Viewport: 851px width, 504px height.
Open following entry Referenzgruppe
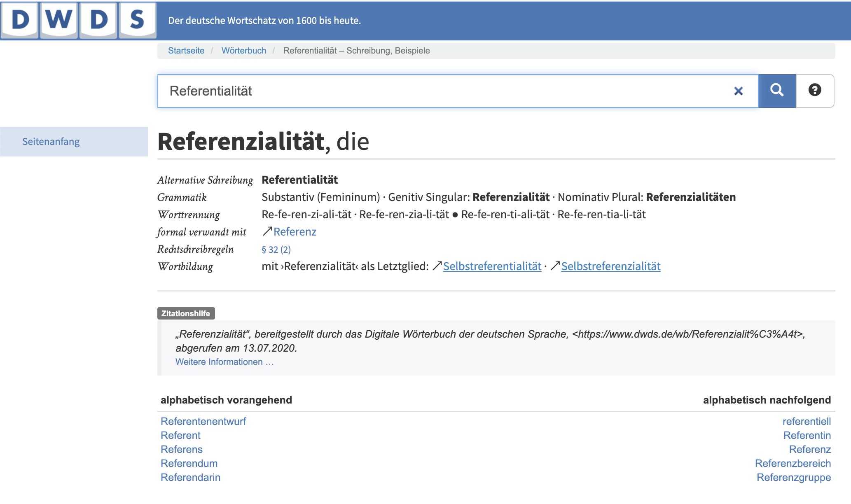coord(793,478)
